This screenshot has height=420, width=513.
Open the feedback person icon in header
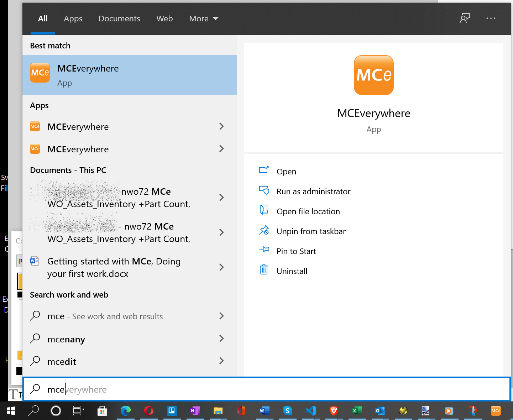tap(465, 18)
